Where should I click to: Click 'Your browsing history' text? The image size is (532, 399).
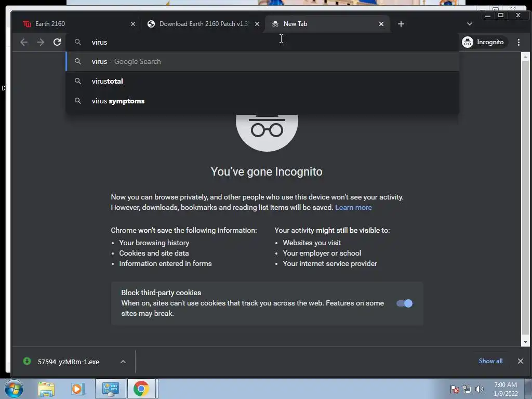pos(154,243)
